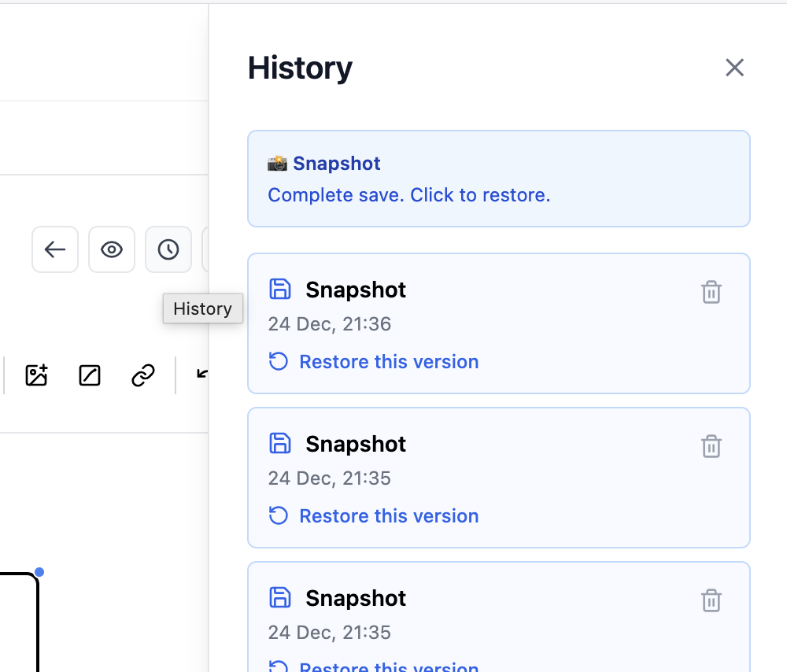Click the floppy disk icon beside 21:36 Snapshot
This screenshot has width=787, height=672.
(x=279, y=290)
